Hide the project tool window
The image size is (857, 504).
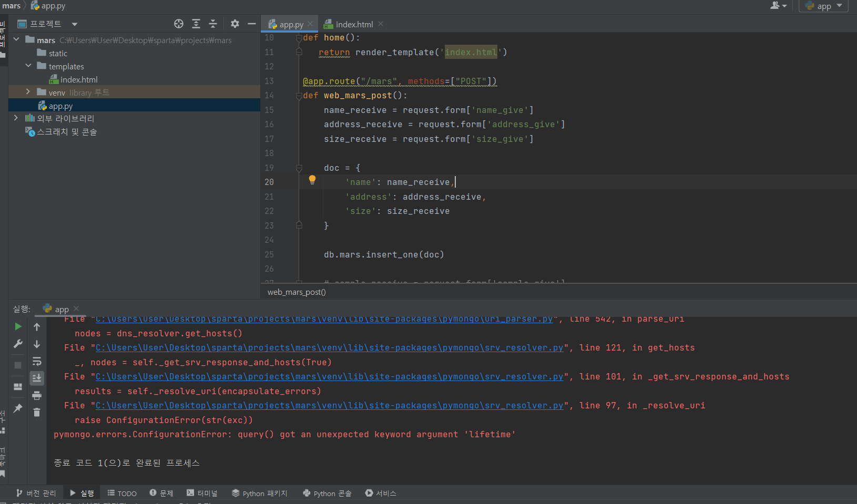pos(252,24)
